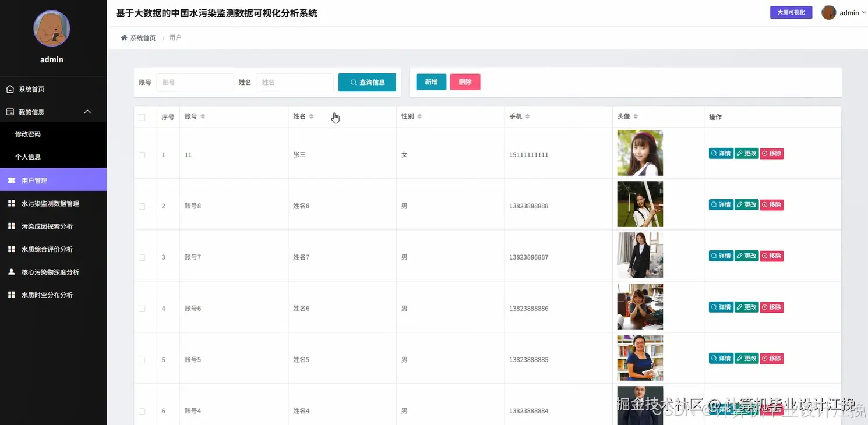Click 更改 for 账号6 row

746,307
